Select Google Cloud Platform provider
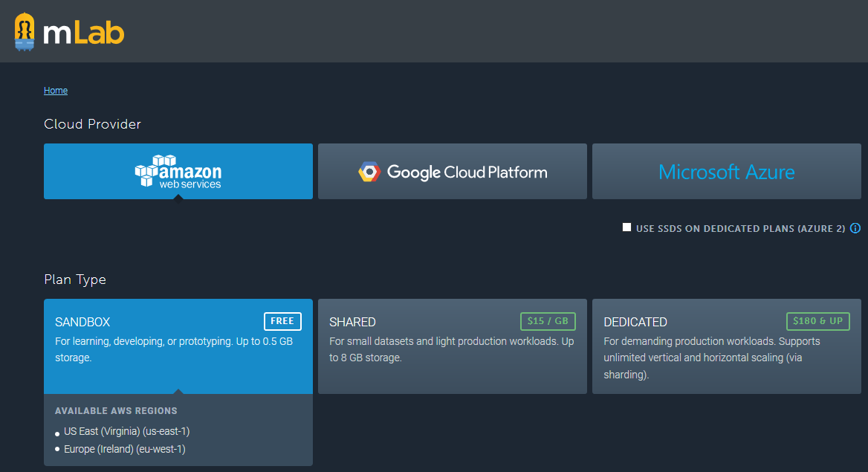The width and height of the screenshot is (868, 472). click(453, 171)
